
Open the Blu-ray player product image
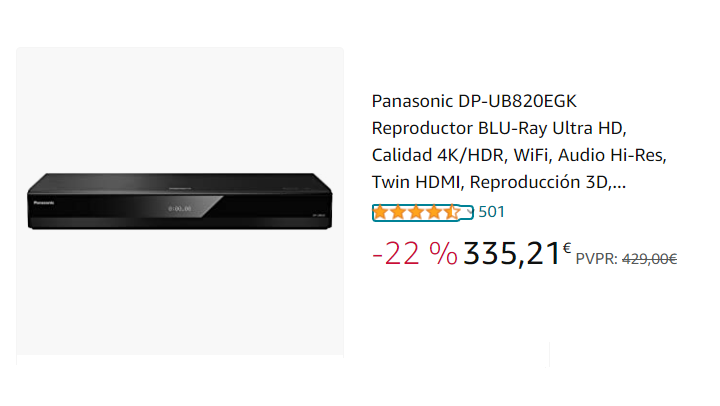pyautogui.click(x=180, y=200)
